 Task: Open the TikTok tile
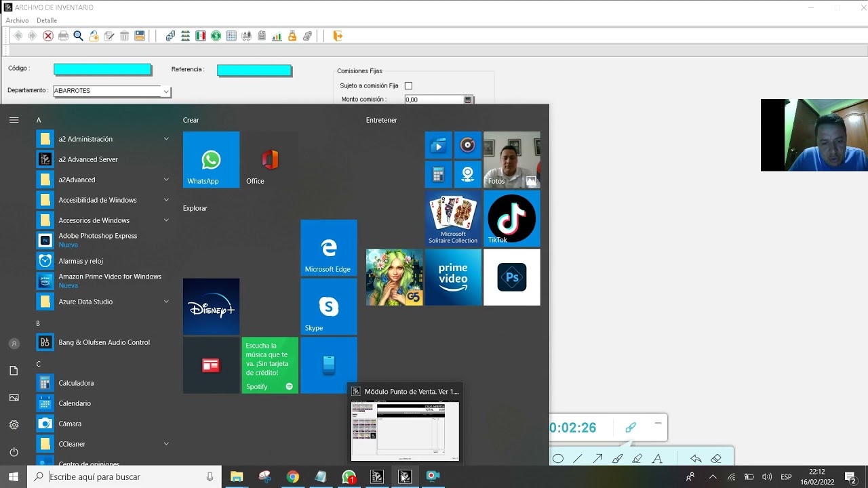pyautogui.click(x=512, y=218)
